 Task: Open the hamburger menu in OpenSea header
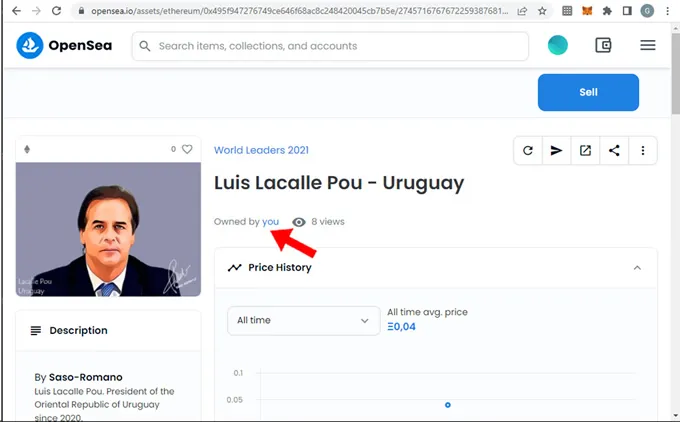coord(647,45)
